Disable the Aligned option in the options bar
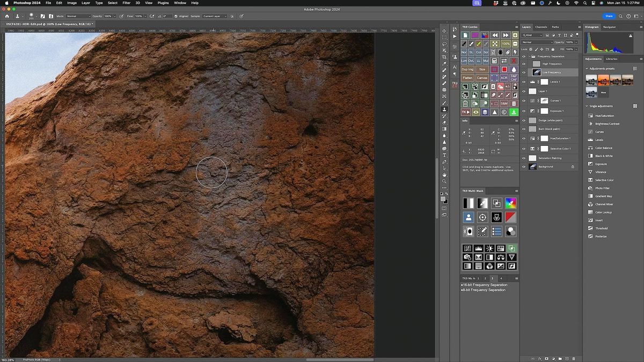 pos(177,16)
